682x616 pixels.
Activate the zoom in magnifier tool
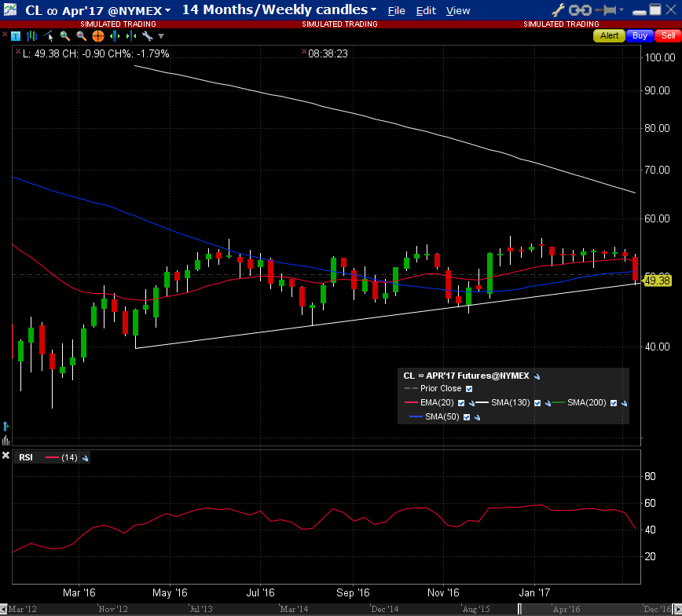(65, 36)
